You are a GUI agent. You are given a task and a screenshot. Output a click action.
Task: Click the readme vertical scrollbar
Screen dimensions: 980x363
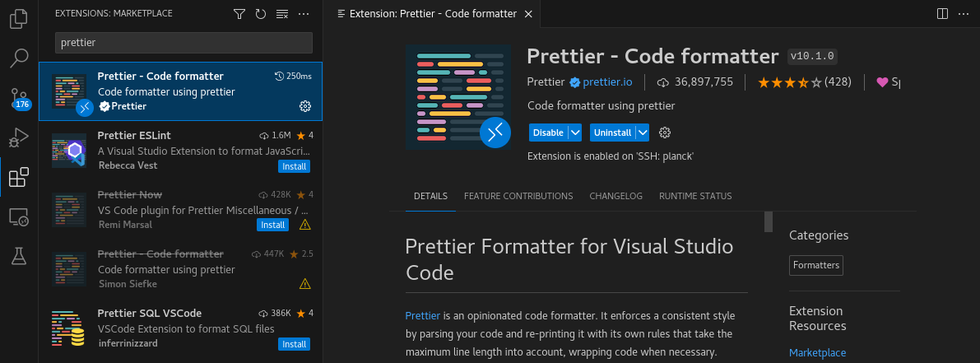coord(769,221)
